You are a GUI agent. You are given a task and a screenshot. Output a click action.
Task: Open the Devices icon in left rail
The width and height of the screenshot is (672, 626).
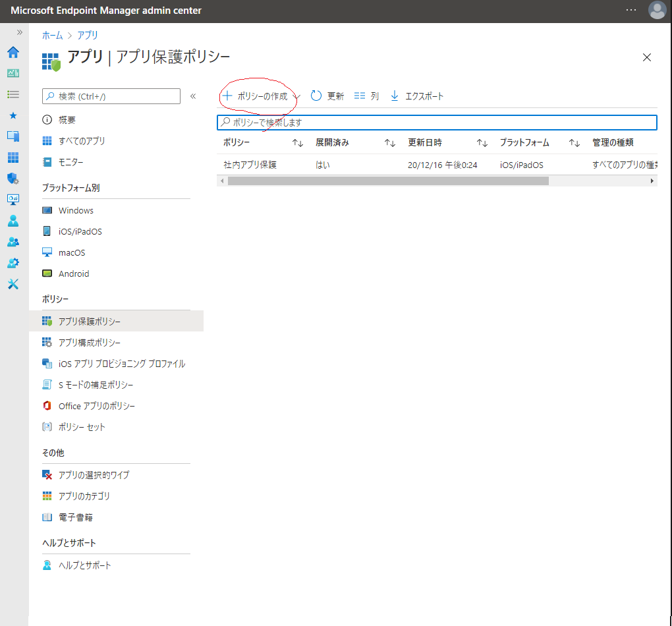(13, 136)
